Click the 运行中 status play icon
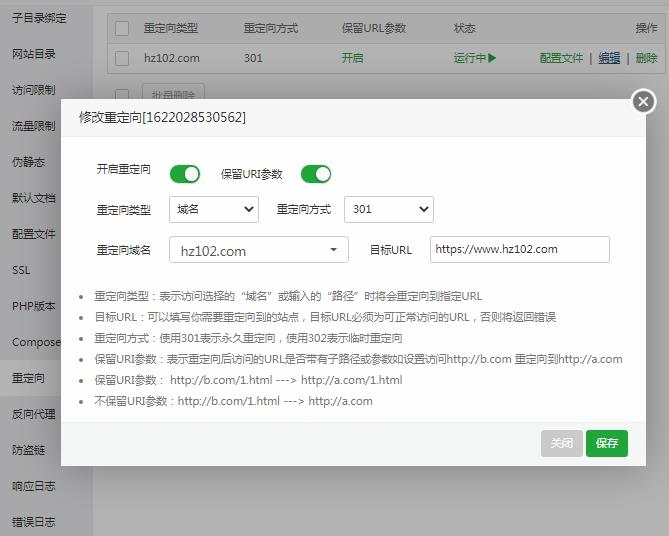 (x=492, y=58)
